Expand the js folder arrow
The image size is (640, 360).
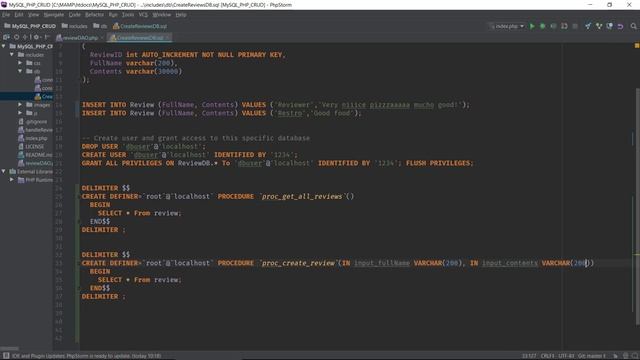pos(20,113)
